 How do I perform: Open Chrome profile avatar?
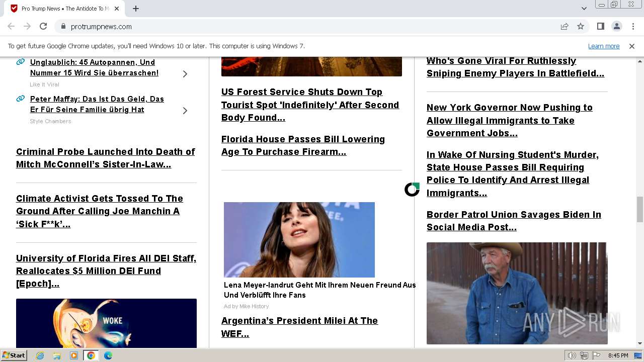point(616,26)
